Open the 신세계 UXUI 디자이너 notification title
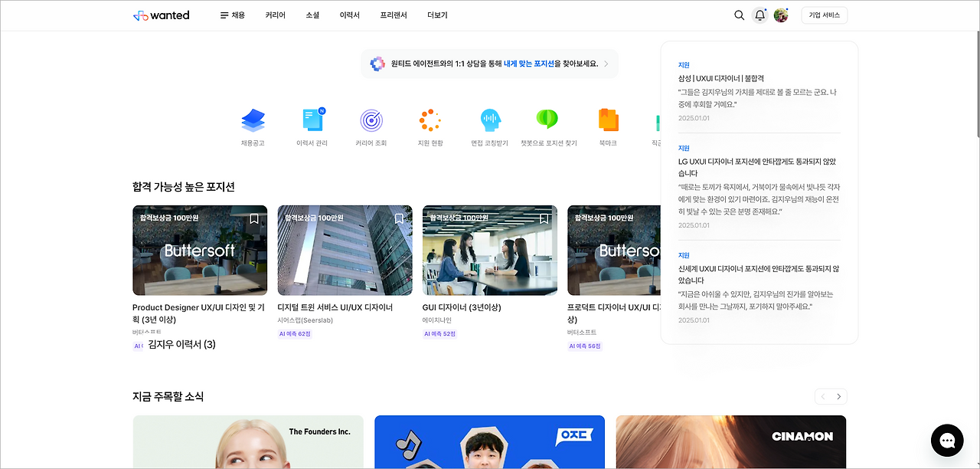Viewport: 980px width, 469px height. (759, 274)
